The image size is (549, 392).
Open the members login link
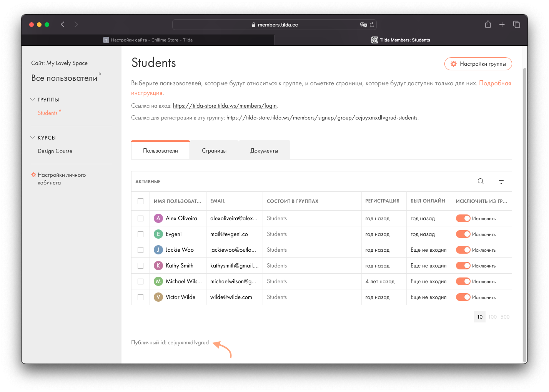tap(225, 106)
